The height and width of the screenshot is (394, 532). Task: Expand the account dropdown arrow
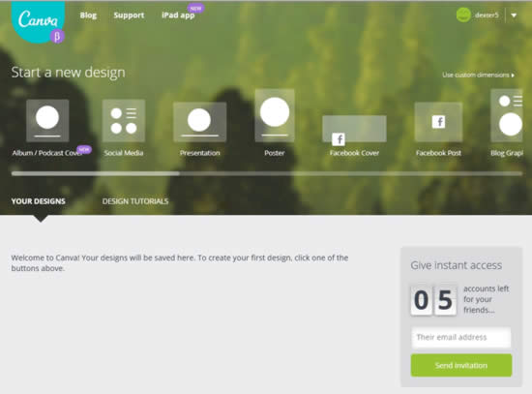[x=514, y=15]
